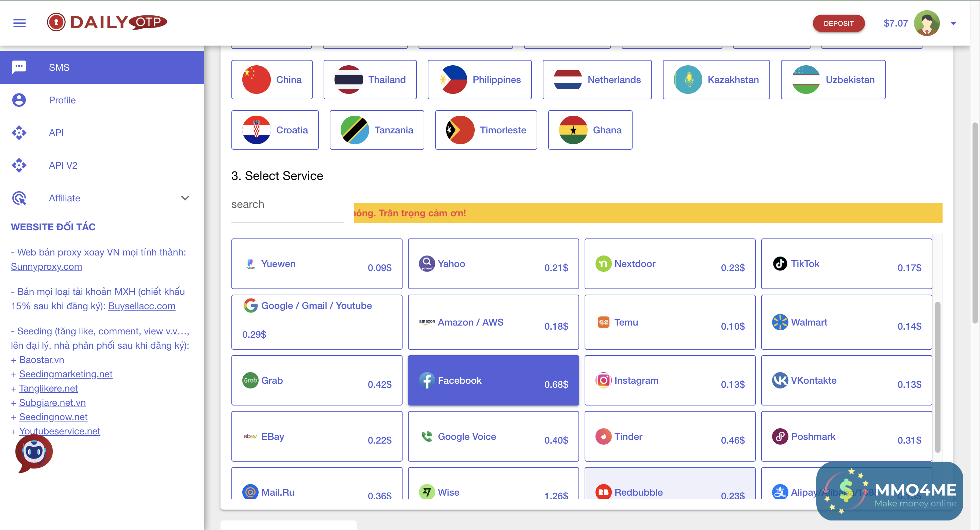This screenshot has width=980, height=530.
Task: Open the hamburger navigation menu
Action: pyautogui.click(x=19, y=23)
